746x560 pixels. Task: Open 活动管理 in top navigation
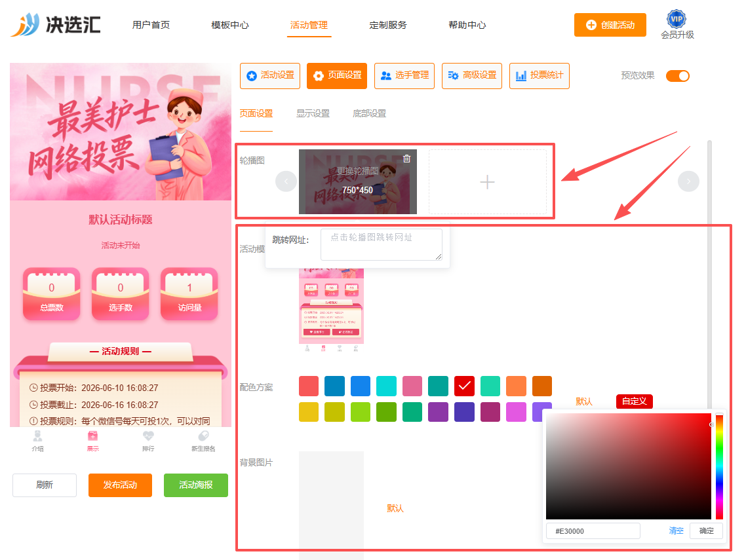tap(309, 25)
